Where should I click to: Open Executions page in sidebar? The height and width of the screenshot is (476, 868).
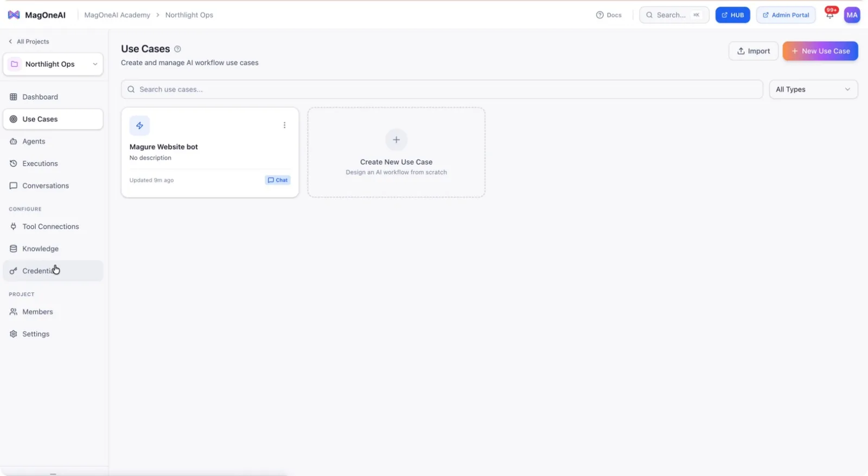pyautogui.click(x=53, y=164)
